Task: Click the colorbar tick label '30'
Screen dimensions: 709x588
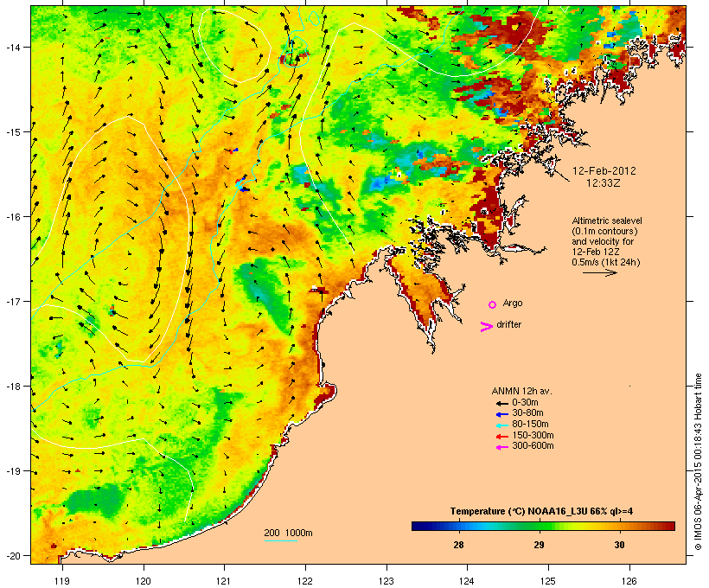Action: (x=619, y=545)
